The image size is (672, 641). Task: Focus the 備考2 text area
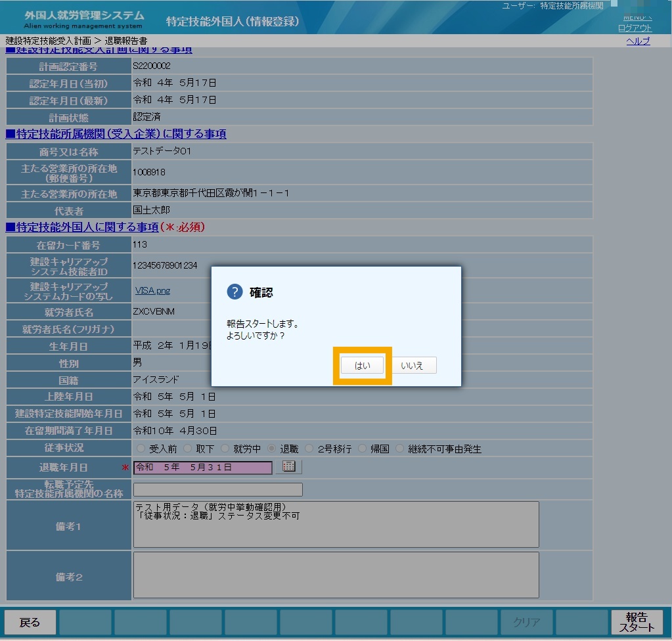(x=336, y=575)
